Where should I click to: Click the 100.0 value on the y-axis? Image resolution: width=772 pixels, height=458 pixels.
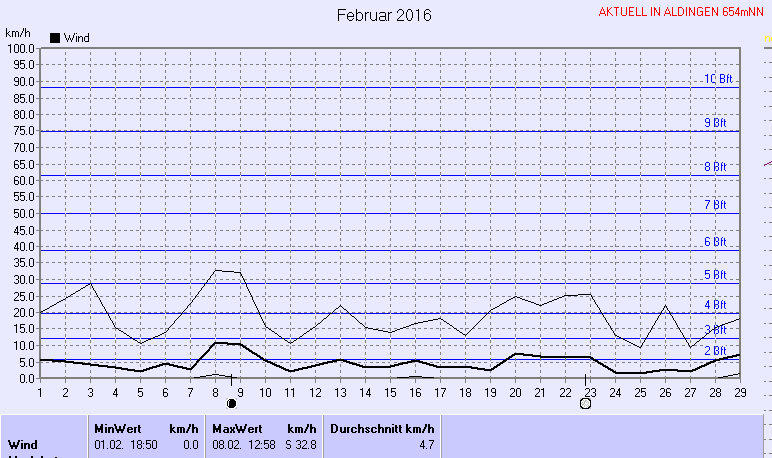(20, 48)
